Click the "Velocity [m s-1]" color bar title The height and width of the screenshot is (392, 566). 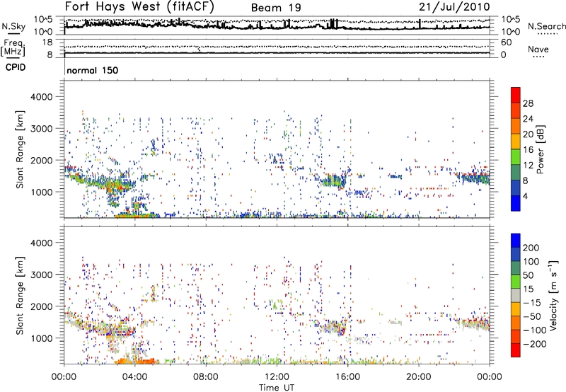(x=553, y=295)
